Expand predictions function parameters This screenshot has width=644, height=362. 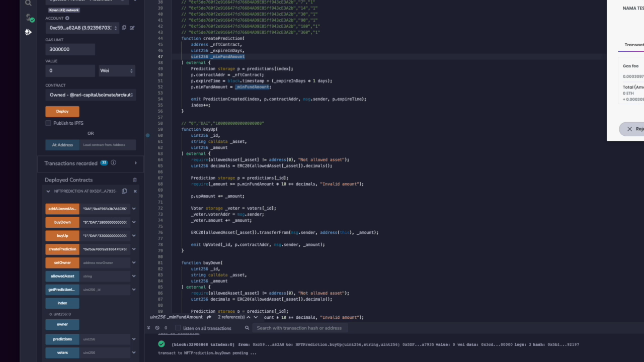click(x=134, y=339)
